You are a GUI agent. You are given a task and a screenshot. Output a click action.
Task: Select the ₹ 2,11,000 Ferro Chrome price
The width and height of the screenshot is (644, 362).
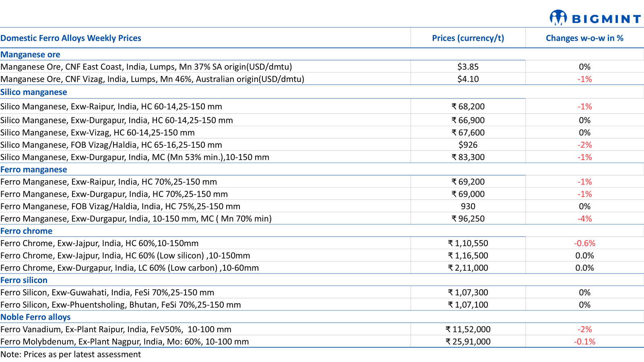click(x=468, y=268)
